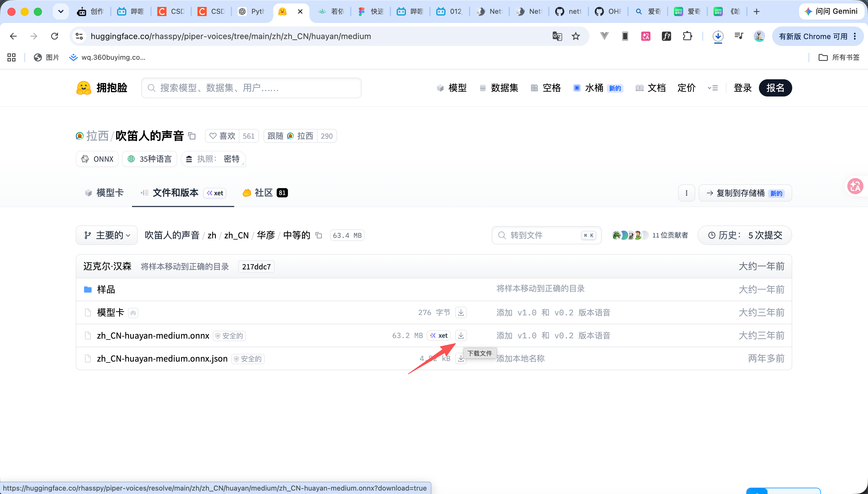Click the browser address bar URL
This screenshot has height=494, width=868.
(x=230, y=36)
